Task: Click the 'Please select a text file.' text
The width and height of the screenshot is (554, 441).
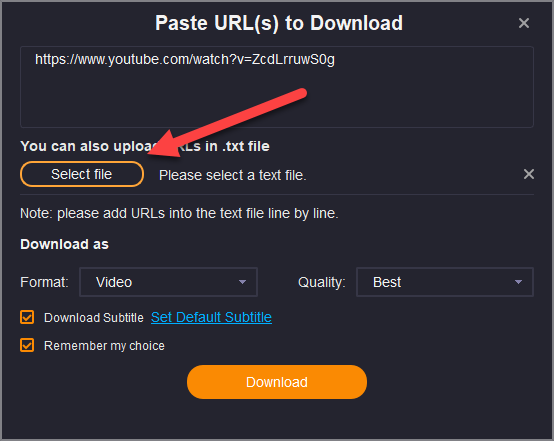Action: (232, 175)
